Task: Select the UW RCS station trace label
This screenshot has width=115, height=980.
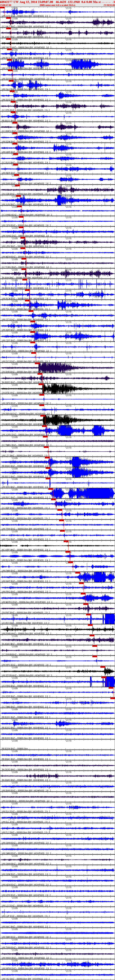Action: pyautogui.click(x=26, y=58)
